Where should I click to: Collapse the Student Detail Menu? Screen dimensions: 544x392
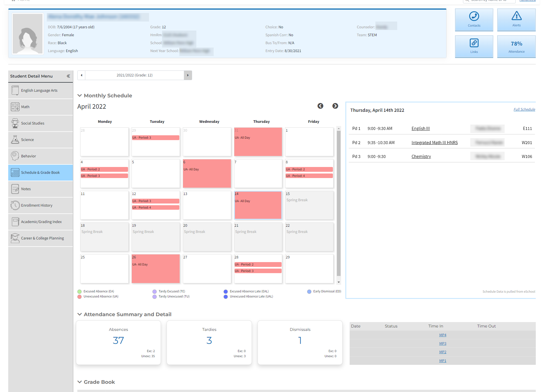(x=68, y=76)
